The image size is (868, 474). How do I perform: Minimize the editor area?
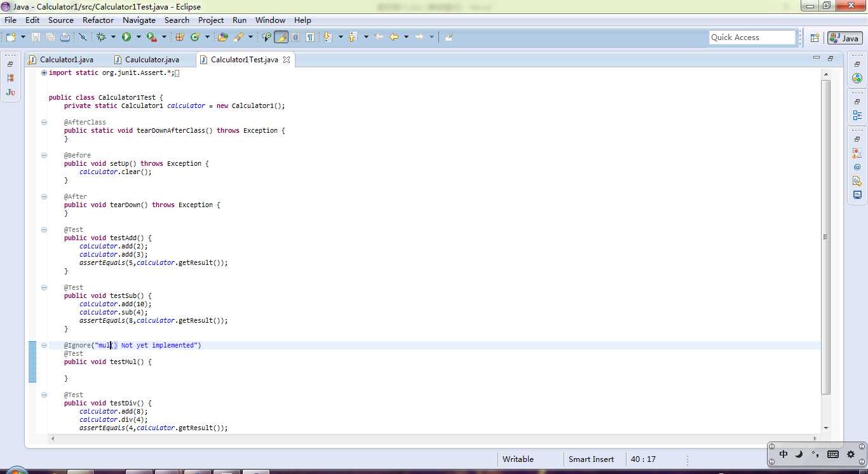tap(817, 58)
